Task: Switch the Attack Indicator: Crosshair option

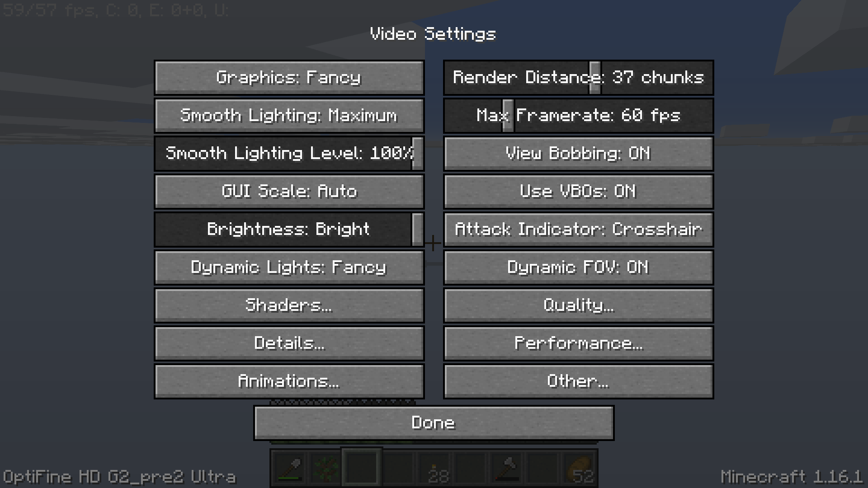Action: (x=579, y=230)
